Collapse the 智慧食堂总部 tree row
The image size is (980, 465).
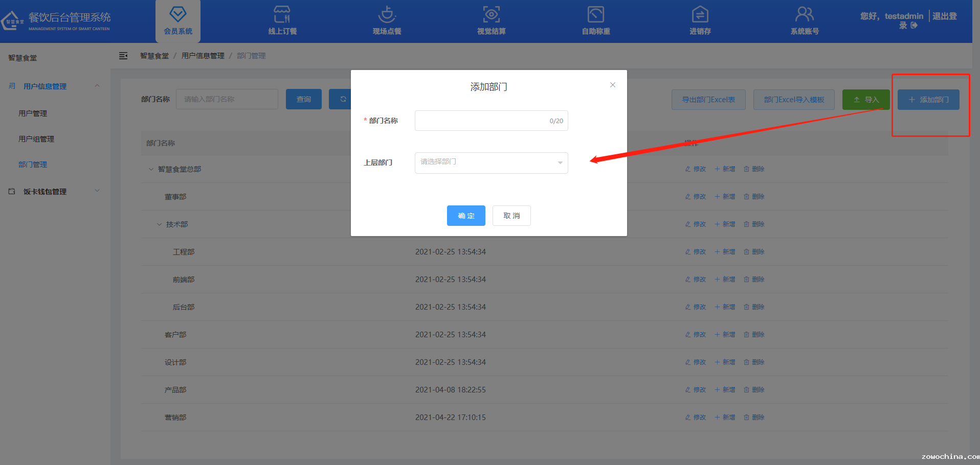pyautogui.click(x=151, y=169)
